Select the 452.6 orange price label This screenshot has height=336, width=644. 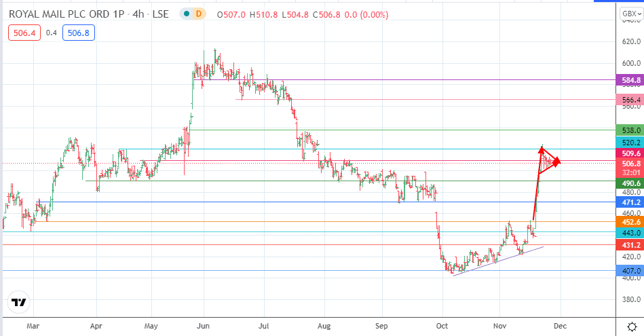630,222
